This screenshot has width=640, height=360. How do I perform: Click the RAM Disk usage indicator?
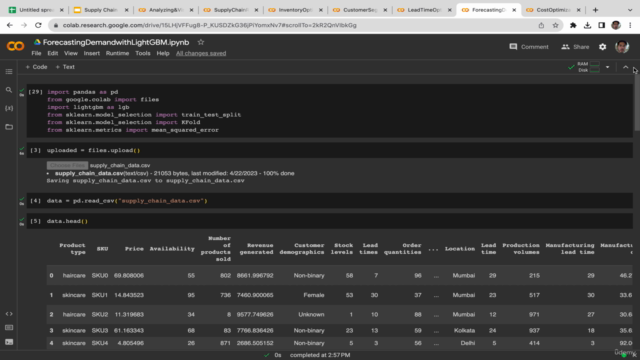coord(589,67)
